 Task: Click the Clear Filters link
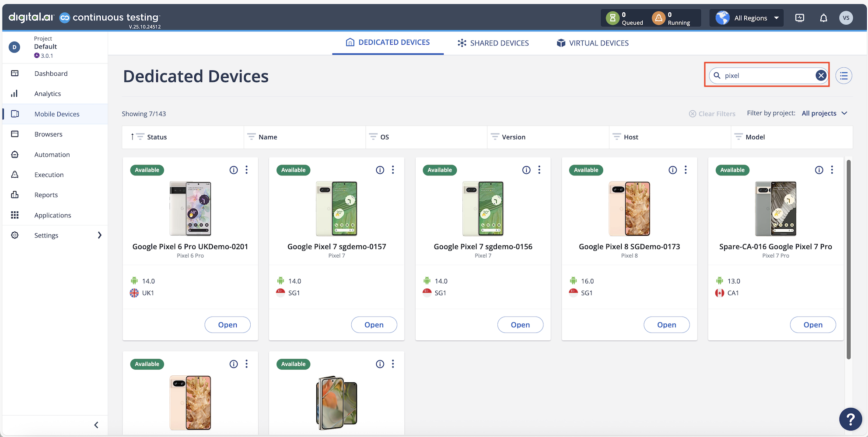(x=712, y=114)
